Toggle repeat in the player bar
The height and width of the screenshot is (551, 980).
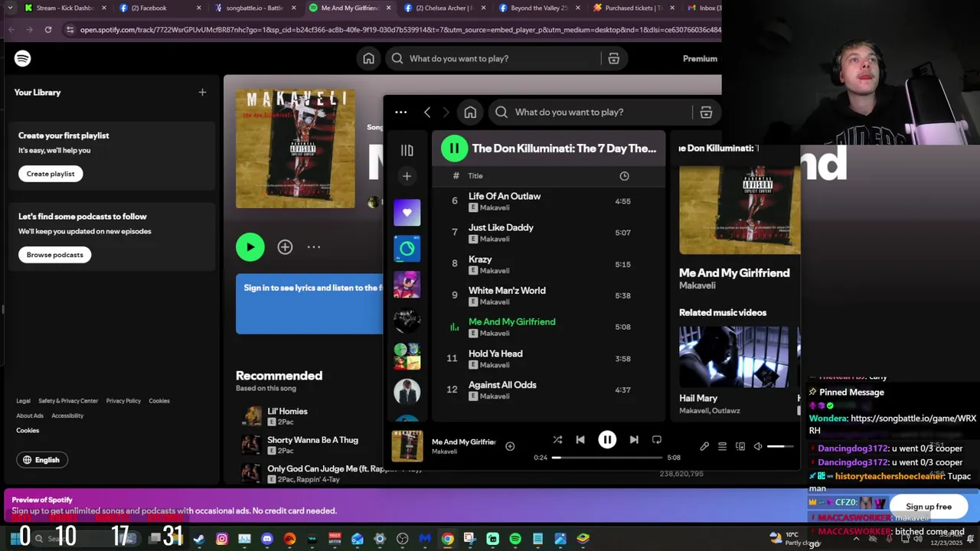[x=656, y=439]
